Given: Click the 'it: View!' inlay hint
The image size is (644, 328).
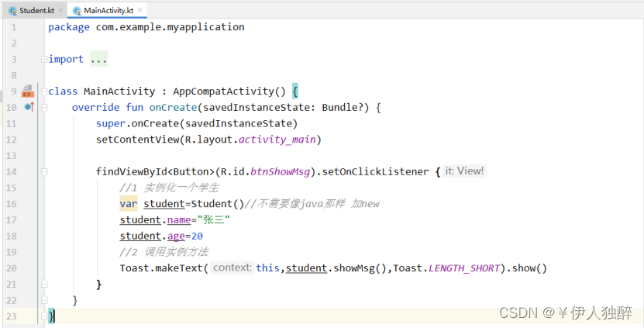Looking at the screenshot, I should 464,171.
